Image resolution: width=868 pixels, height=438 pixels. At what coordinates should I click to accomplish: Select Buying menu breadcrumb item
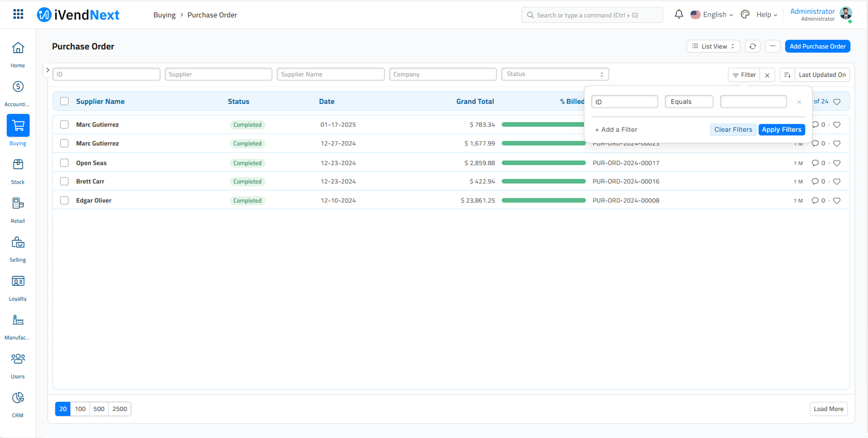click(x=164, y=15)
